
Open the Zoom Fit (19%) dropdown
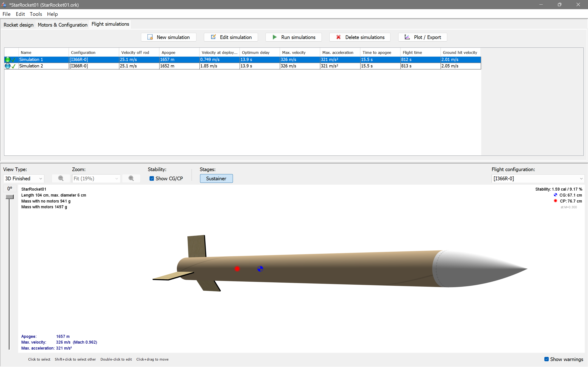pos(96,178)
